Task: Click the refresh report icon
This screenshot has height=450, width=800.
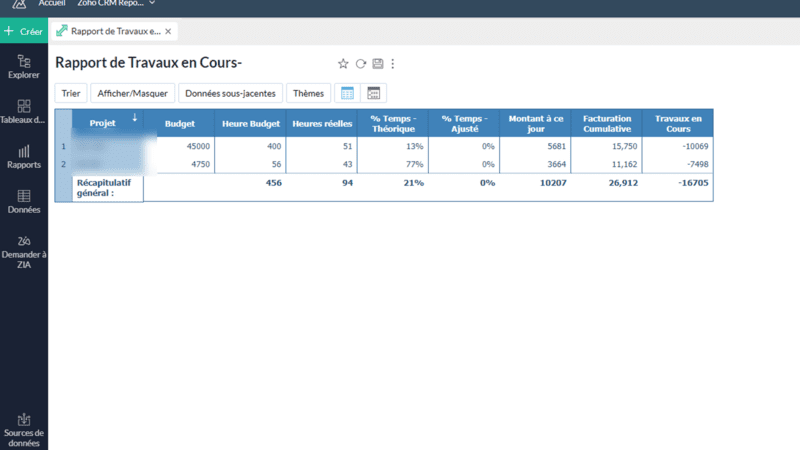Action: tap(361, 64)
